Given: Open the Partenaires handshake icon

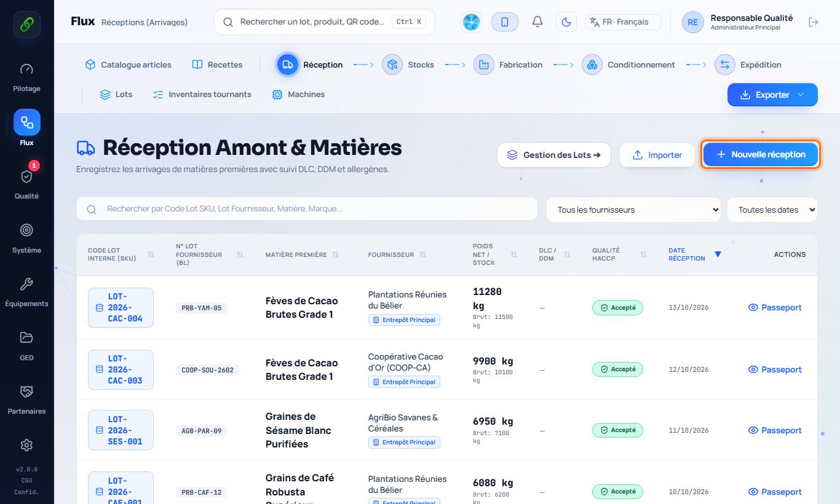Looking at the screenshot, I should (26, 392).
